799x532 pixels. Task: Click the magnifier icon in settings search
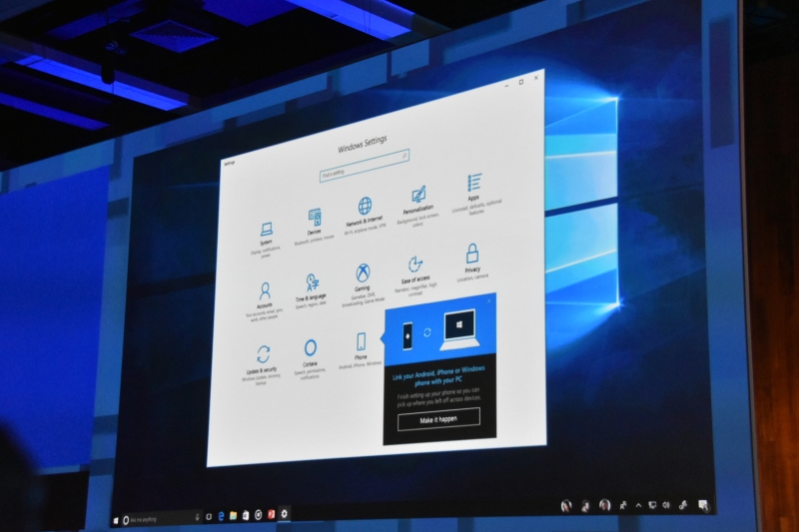(404, 156)
